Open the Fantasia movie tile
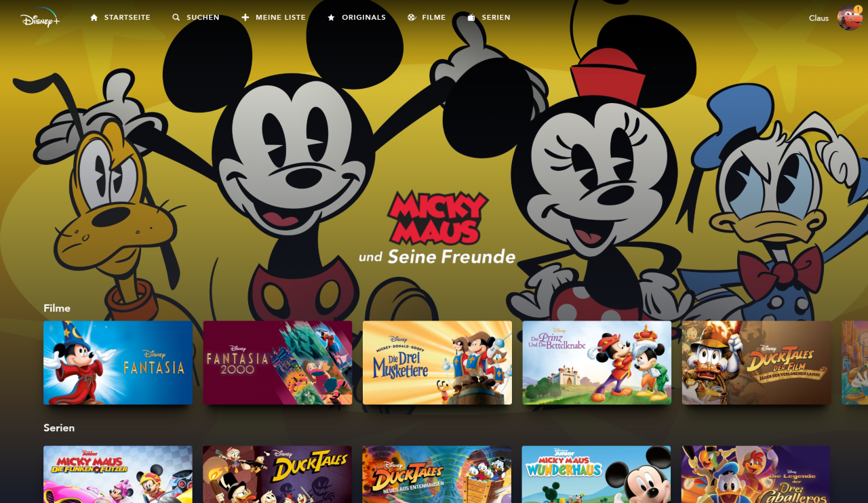 (118, 363)
